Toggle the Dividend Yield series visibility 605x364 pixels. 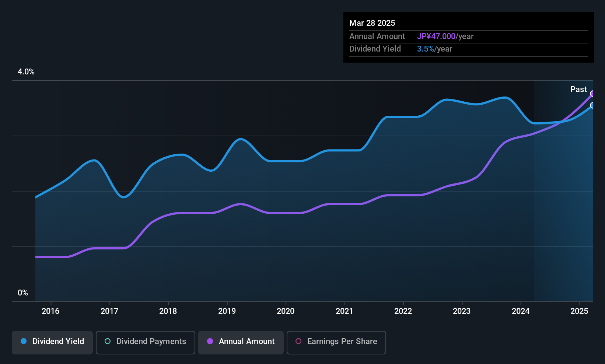pyautogui.click(x=52, y=342)
